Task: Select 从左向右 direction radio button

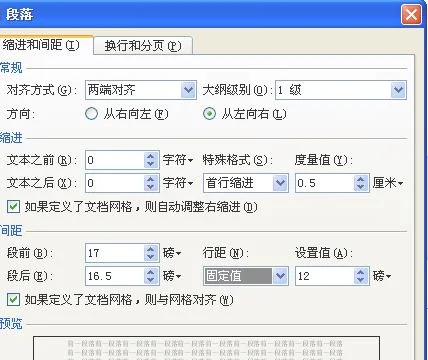Action: point(209,114)
